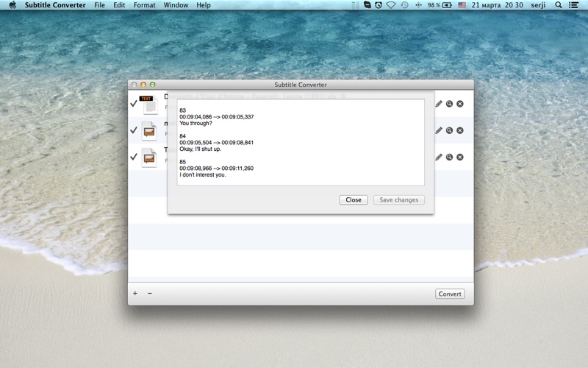The height and width of the screenshot is (368, 588).
Task: Open the Notification Center list icon
Action: click(x=573, y=5)
